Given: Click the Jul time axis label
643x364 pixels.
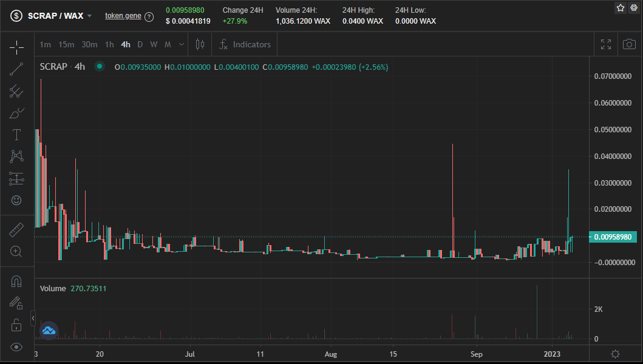Looking at the screenshot, I should [x=190, y=354].
